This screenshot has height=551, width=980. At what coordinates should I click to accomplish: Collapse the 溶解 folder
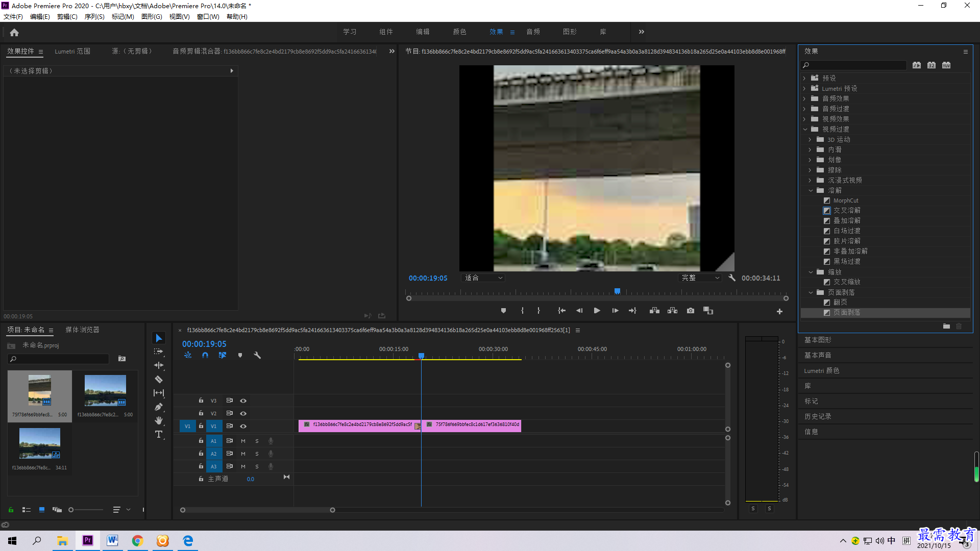tap(810, 191)
